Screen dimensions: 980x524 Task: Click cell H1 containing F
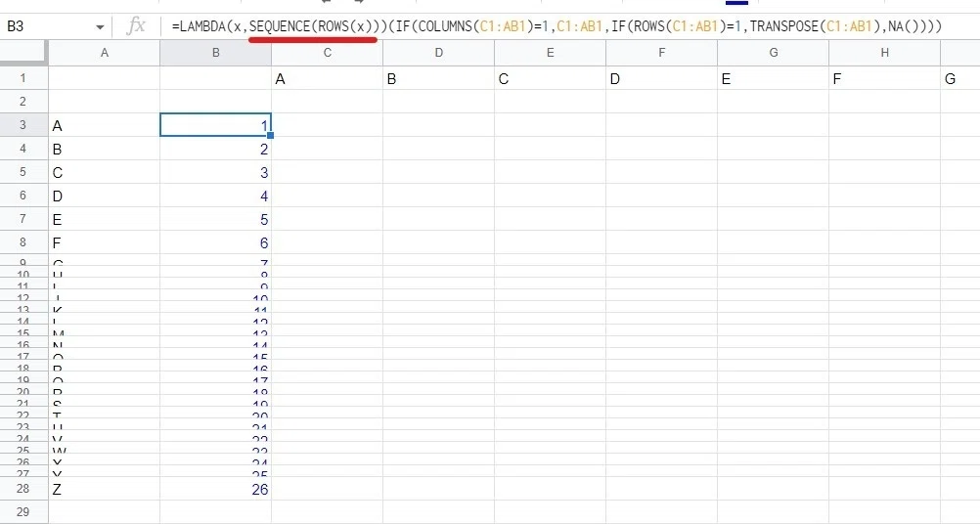click(884, 78)
